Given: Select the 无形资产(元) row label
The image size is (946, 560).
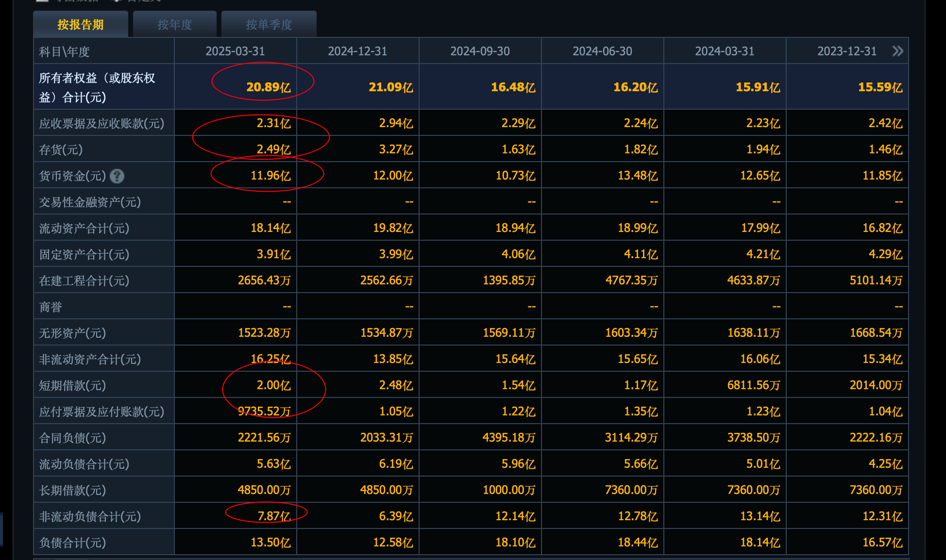Looking at the screenshot, I should pyautogui.click(x=72, y=333).
